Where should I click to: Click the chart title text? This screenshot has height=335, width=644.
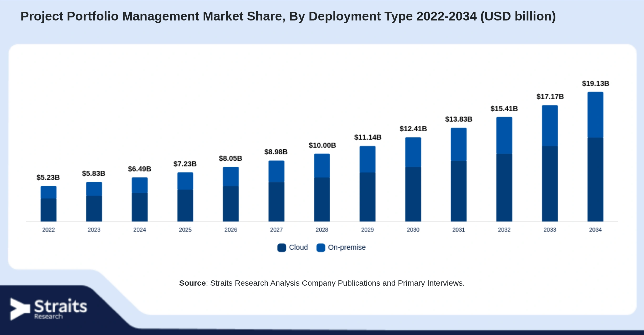tap(288, 16)
